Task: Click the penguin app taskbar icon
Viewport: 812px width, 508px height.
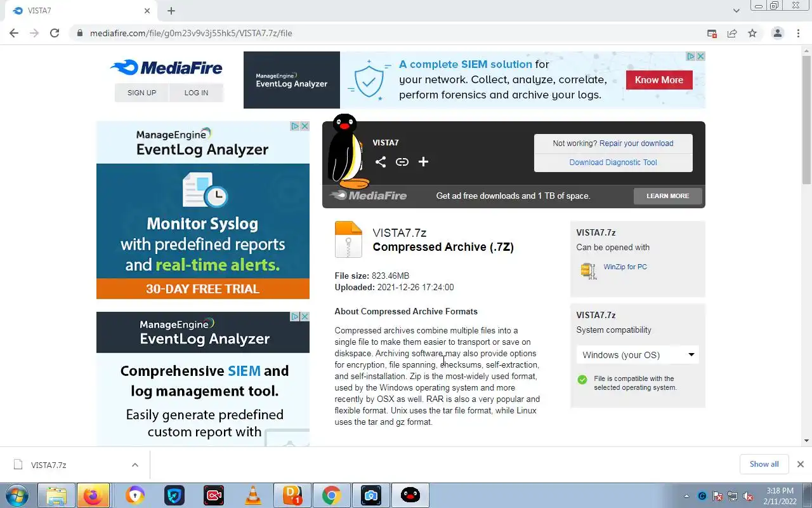Action: tap(410, 495)
